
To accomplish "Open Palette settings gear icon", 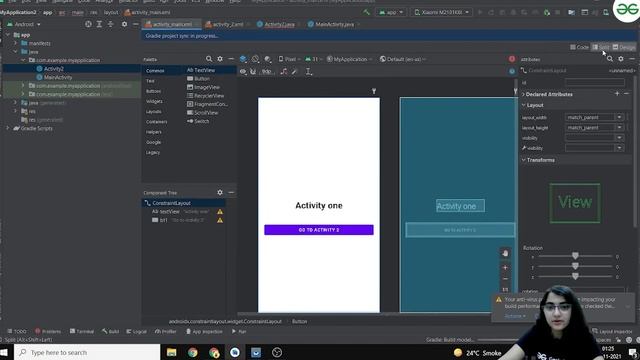I will (220, 59).
